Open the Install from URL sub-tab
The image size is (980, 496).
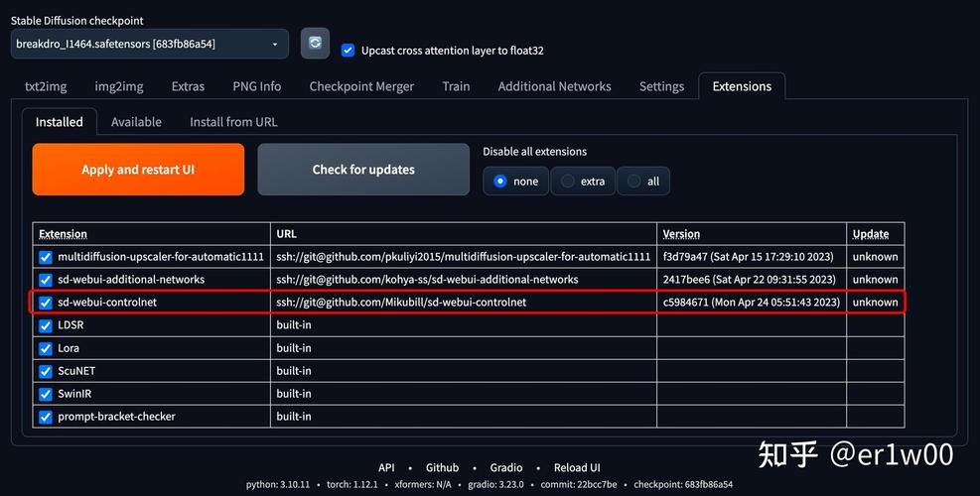(x=233, y=122)
